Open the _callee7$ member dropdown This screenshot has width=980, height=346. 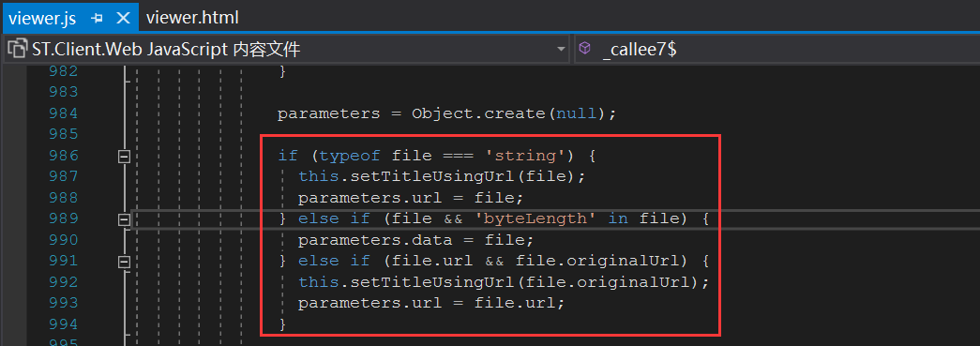[776, 49]
